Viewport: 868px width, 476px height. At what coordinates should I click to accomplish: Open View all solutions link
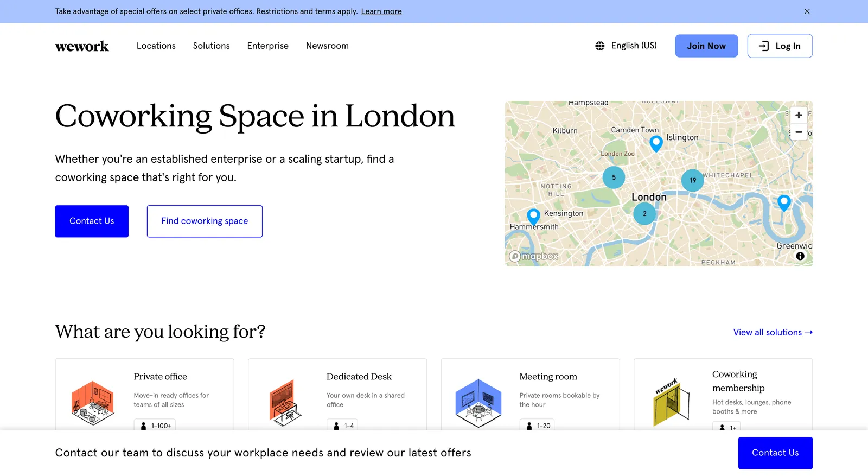(773, 333)
